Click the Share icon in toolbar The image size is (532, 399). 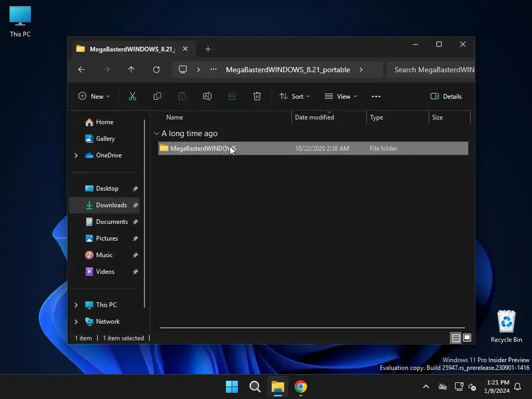point(232,96)
